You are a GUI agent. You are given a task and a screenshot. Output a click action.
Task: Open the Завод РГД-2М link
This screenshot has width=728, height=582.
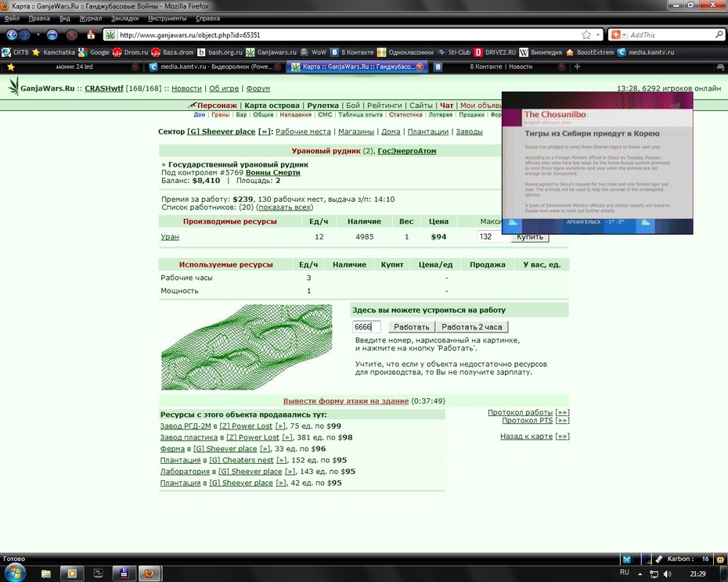tap(186, 426)
